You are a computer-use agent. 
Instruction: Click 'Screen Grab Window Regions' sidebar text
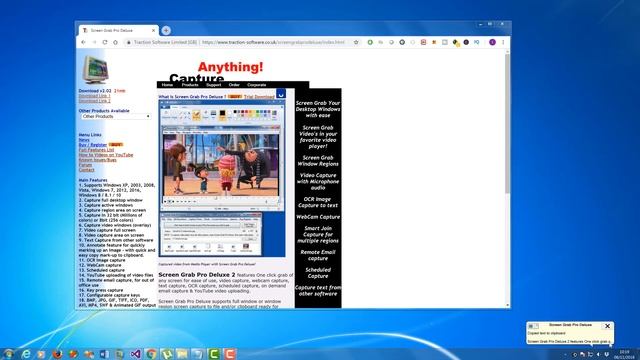click(x=318, y=161)
